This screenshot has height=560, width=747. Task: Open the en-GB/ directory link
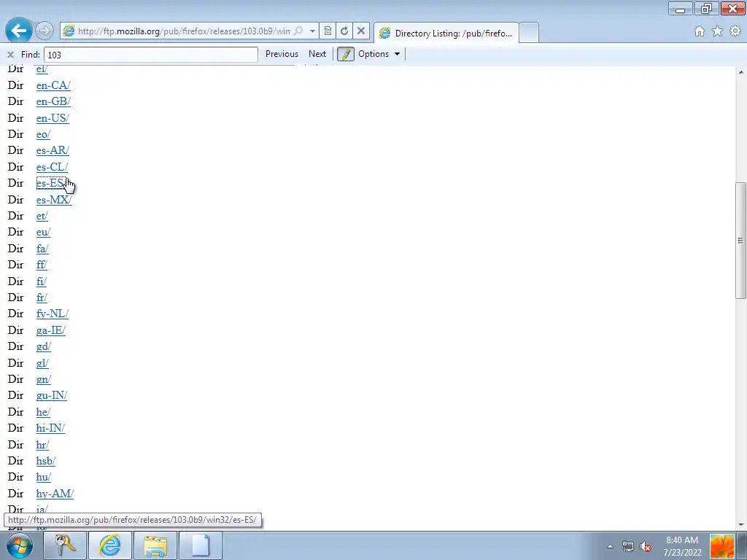[53, 101]
